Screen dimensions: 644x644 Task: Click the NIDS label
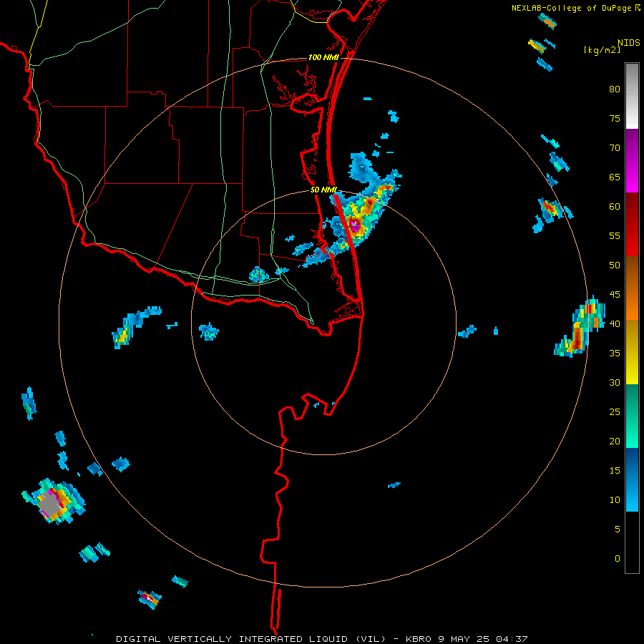point(629,43)
